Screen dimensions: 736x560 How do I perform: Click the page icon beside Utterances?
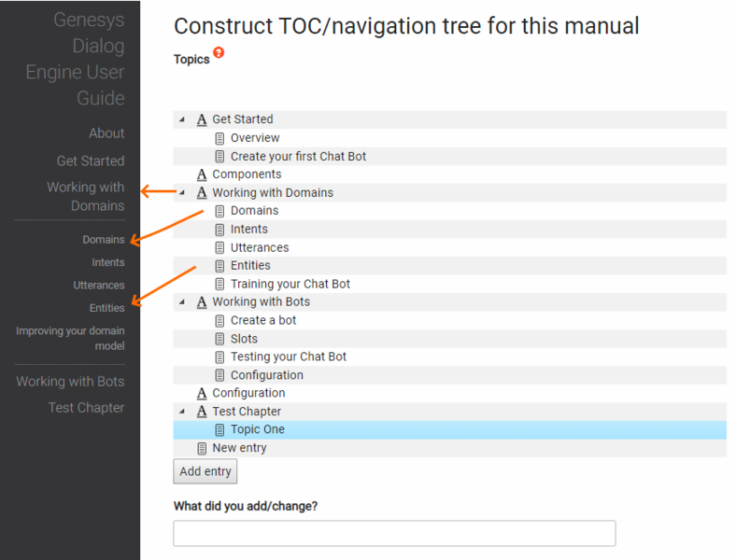(219, 247)
